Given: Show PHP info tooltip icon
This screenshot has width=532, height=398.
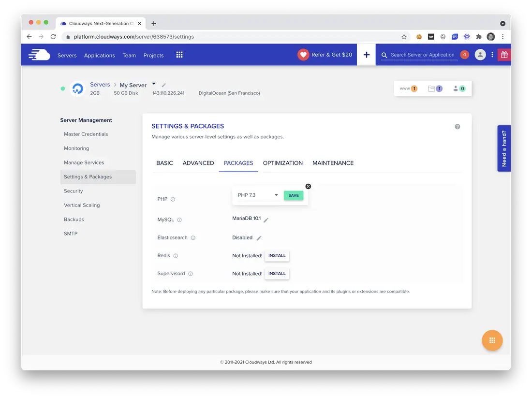Looking at the screenshot, I should coord(173,199).
